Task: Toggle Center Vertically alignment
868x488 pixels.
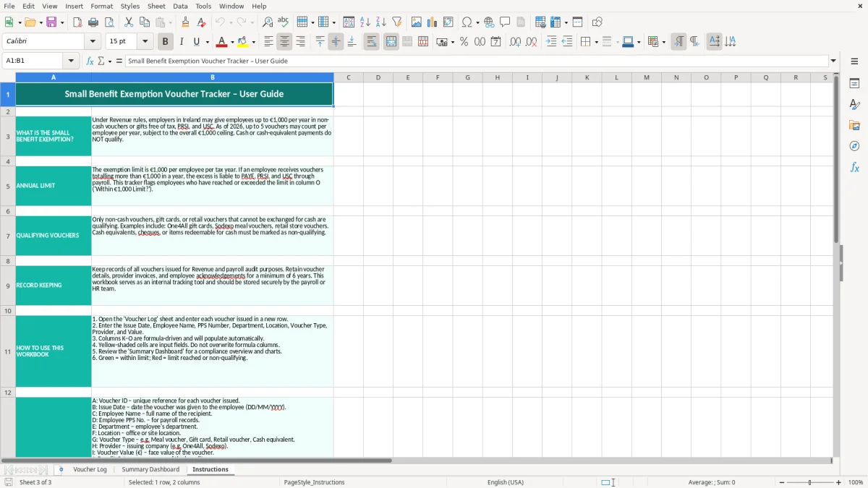Action: [336, 42]
